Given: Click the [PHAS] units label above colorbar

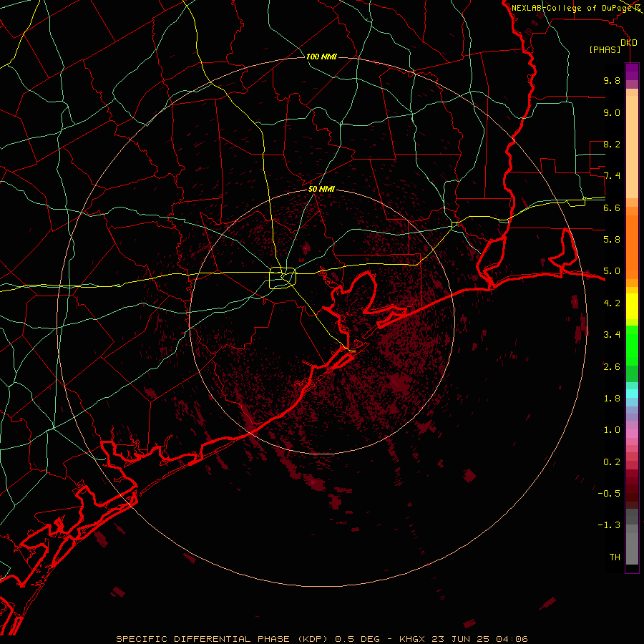Looking at the screenshot, I should point(605,49).
